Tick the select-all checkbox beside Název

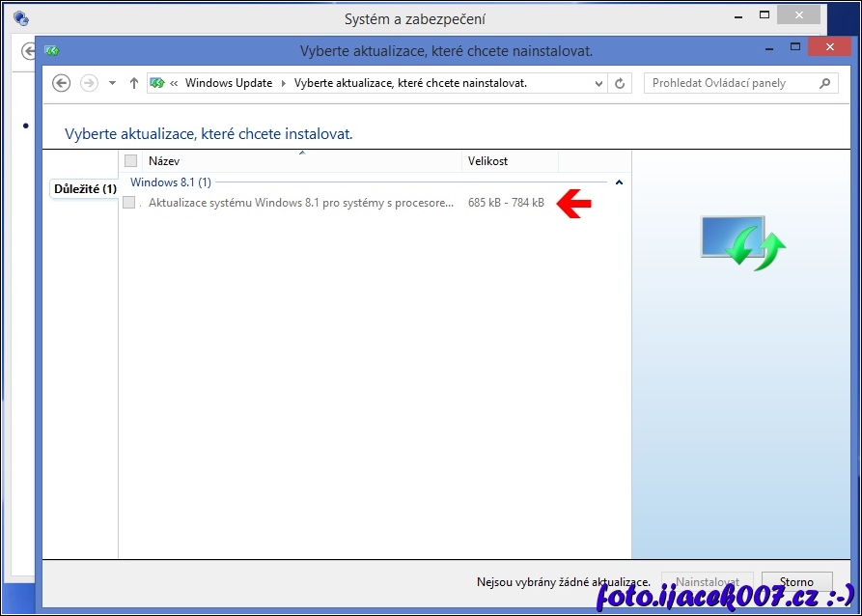pos(131,161)
